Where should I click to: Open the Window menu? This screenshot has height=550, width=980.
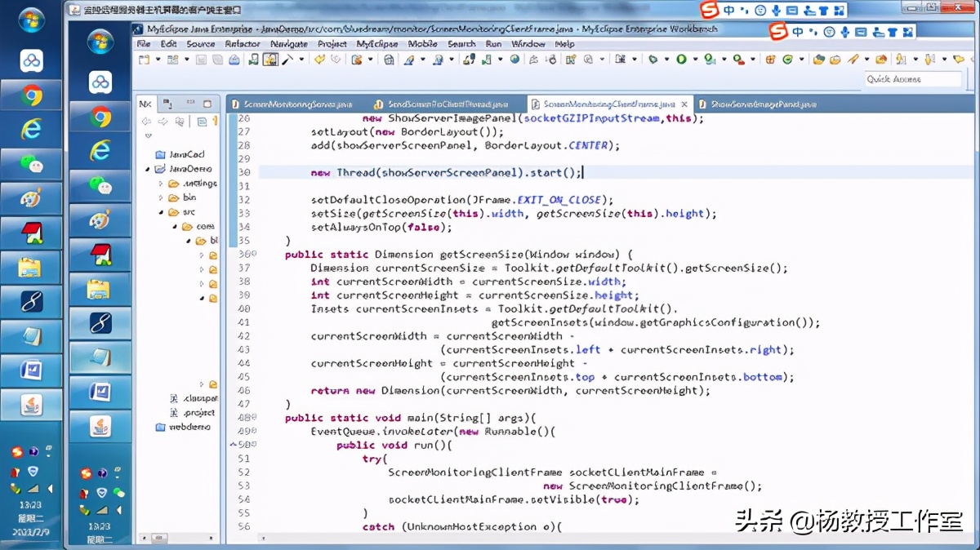tap(528, 44)
